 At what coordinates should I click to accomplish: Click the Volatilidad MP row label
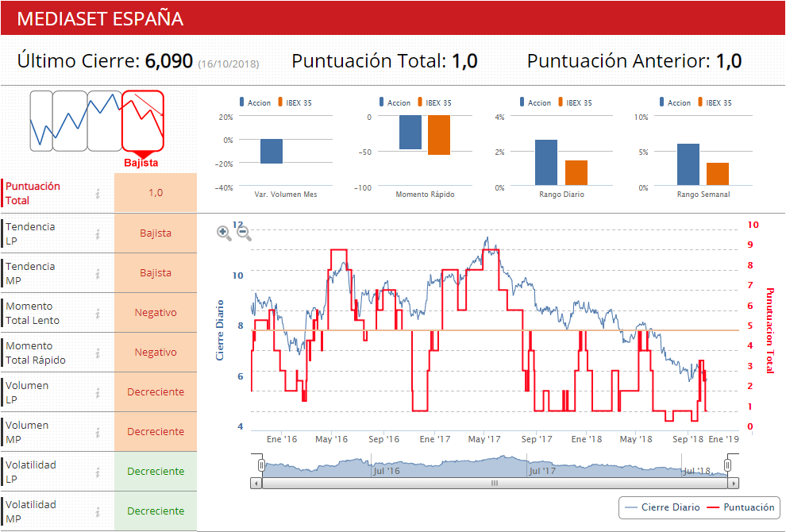tap(31, 511)
